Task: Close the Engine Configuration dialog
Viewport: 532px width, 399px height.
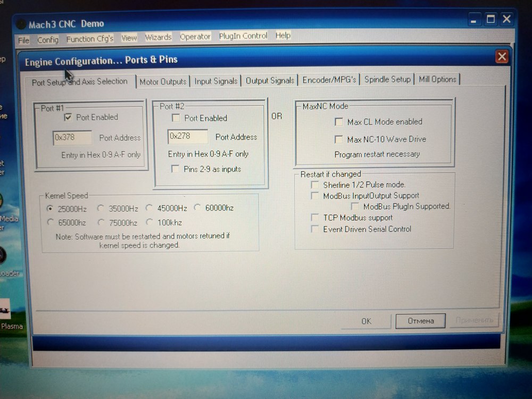Action: coord(502,56)
